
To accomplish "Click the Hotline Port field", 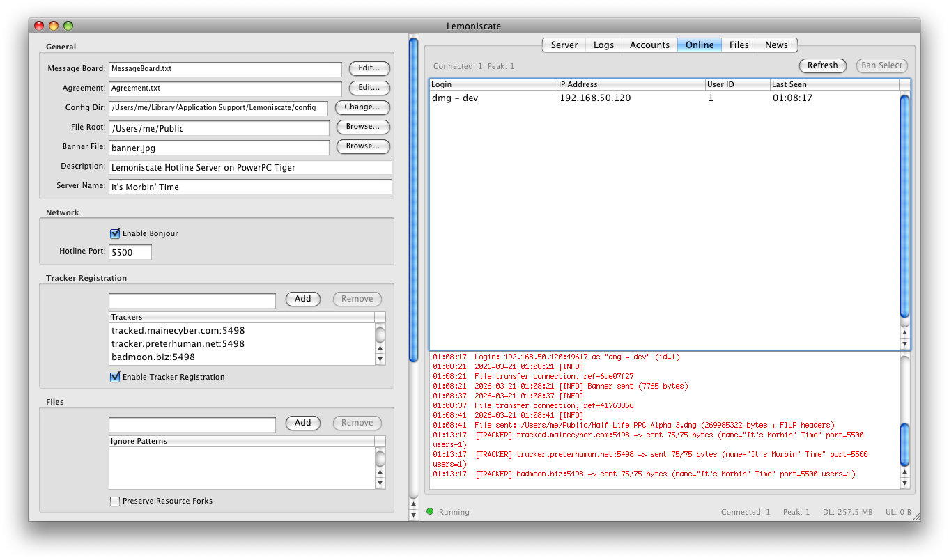I will click(x=130, y=252).
